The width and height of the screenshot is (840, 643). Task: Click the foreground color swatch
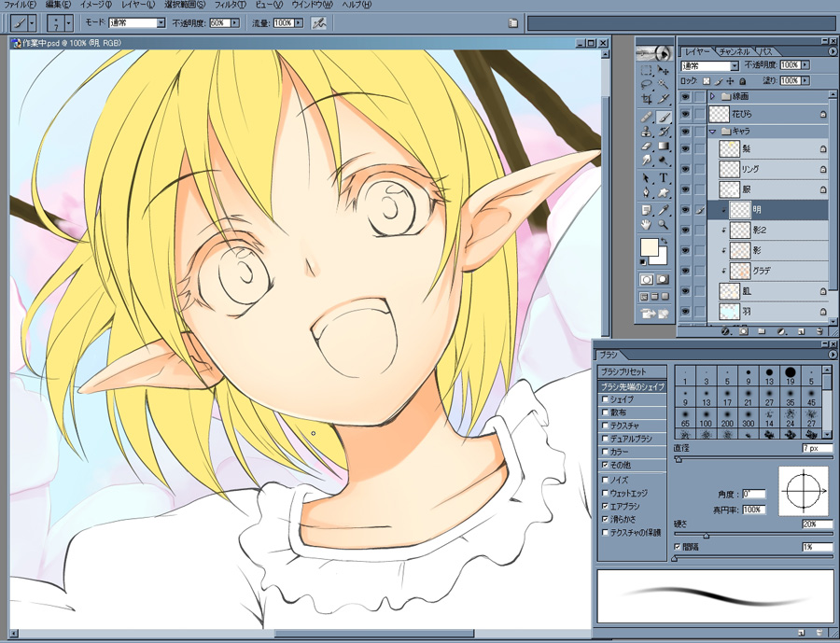coord(650,248)
